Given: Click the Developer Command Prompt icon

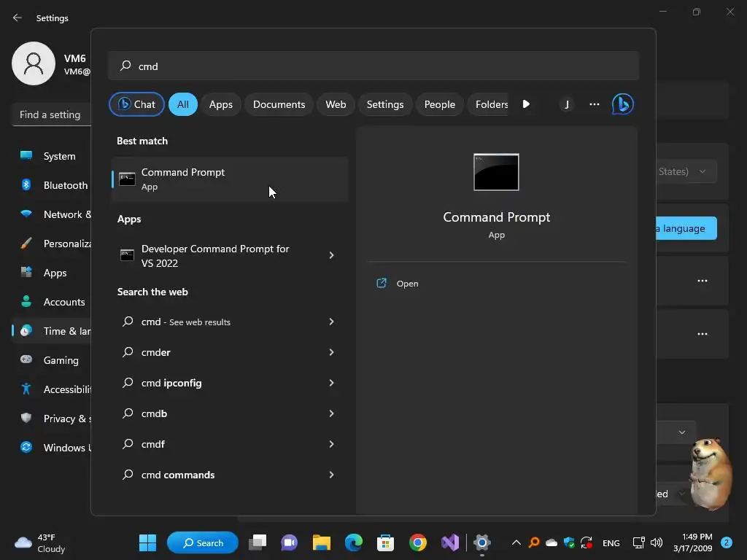Looking at the screenshot, I should click(x=127, y=255).
